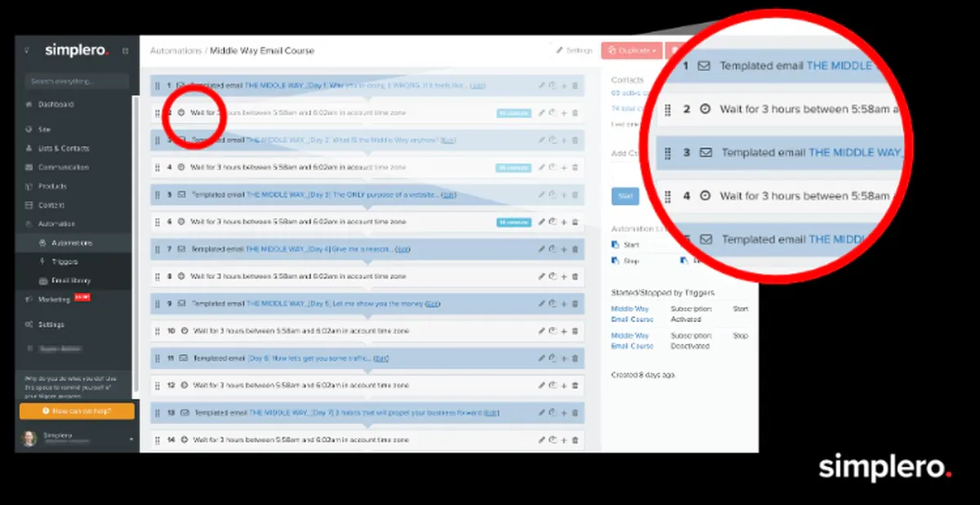Add a step after step 1 (plus icon)
This screenshot has height=505, width=980.
tap(563, 85)
